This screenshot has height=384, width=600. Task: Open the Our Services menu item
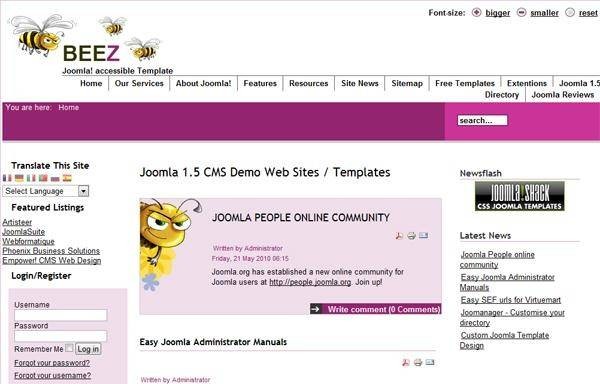[139, 83]
